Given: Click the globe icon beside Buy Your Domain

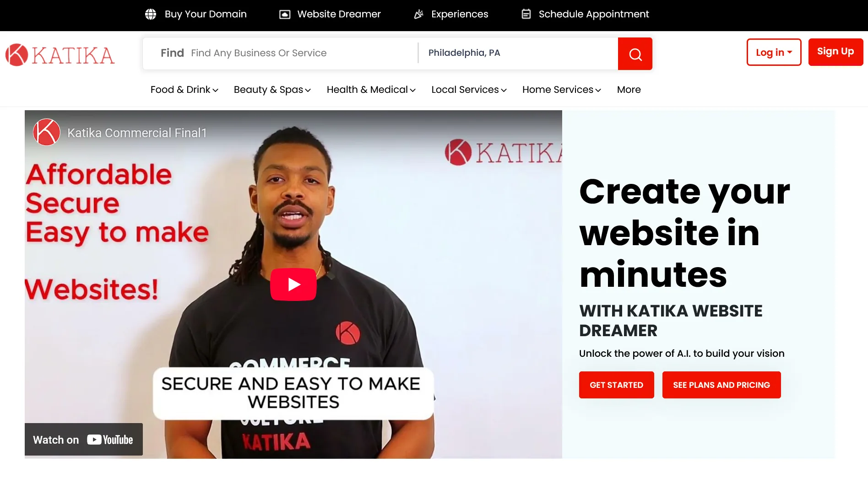Looking at the screenshot, I should pyautogui.click(x=151, y=14).
